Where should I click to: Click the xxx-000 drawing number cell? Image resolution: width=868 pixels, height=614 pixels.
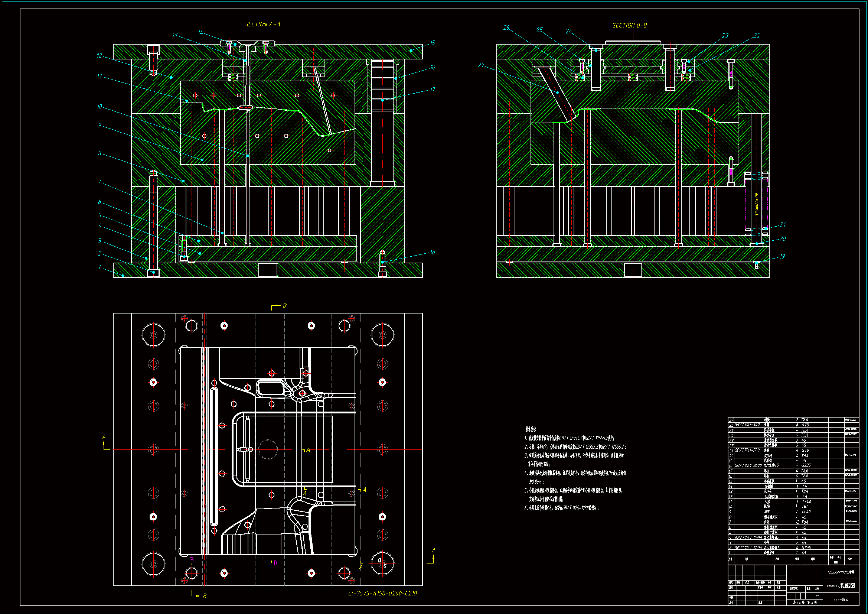[x=841, y=599]
